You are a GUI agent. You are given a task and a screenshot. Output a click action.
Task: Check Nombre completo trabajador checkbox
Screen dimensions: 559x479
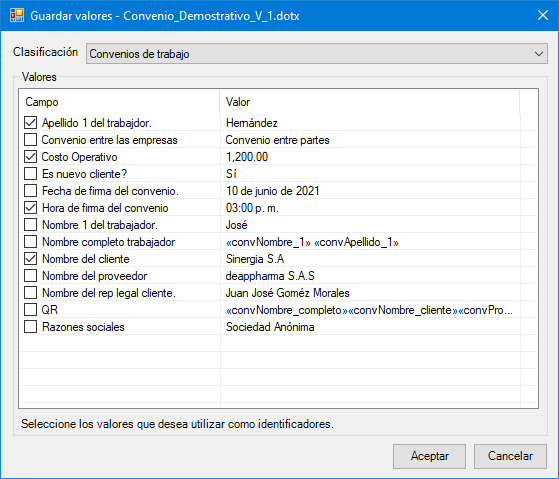pyautogui.click(x=30, y=242)
